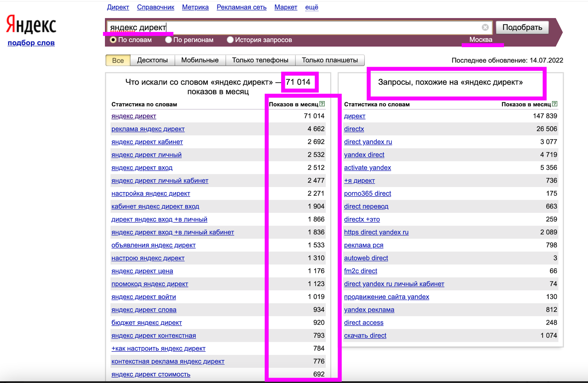This screenshot has height=383, width=588.
Task: Open the 'Метрика' top navigation link
Action: [195, 7]
